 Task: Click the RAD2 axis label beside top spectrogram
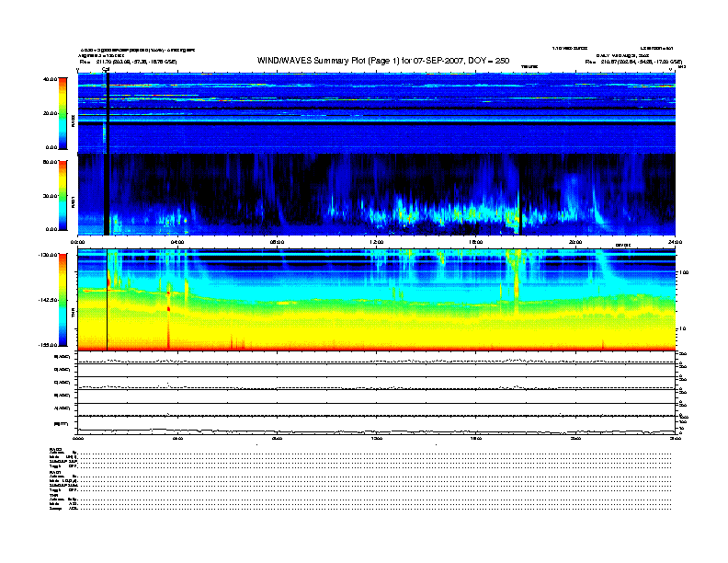[x=73, y=121]
